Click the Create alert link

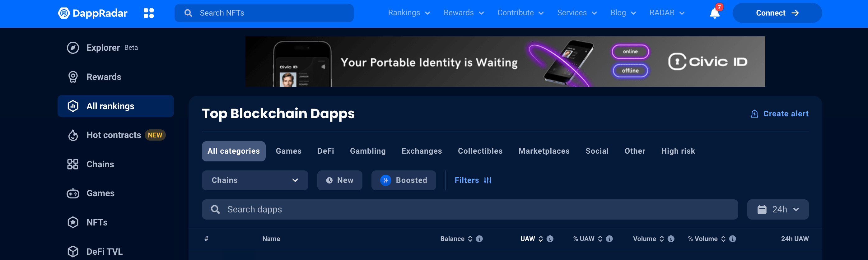point(779,114)
